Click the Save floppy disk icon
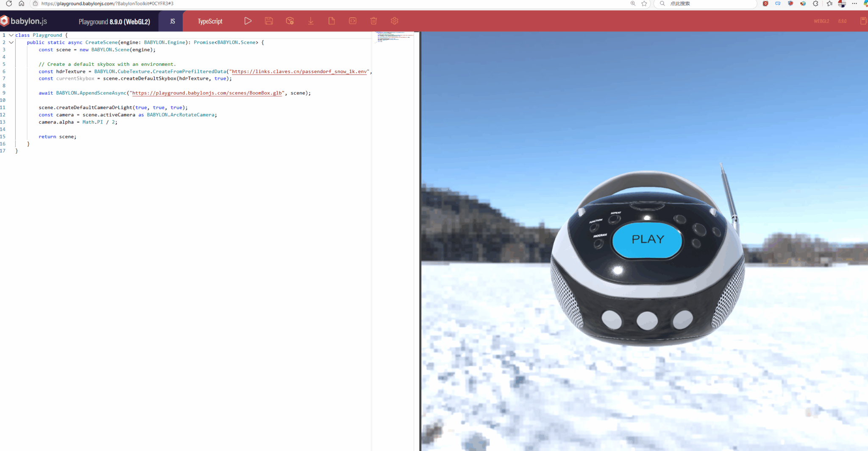Image resolution: width=868 pixels, height=451 pixels. click(x=269, y=21)
